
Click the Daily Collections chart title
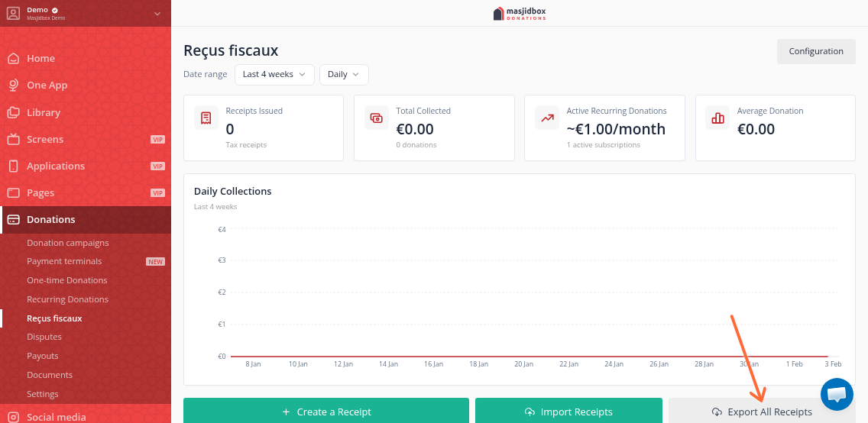tap(232, 192)
